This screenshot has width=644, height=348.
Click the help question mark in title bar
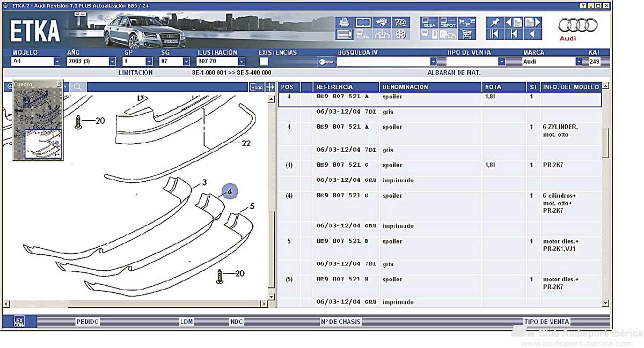583,5
